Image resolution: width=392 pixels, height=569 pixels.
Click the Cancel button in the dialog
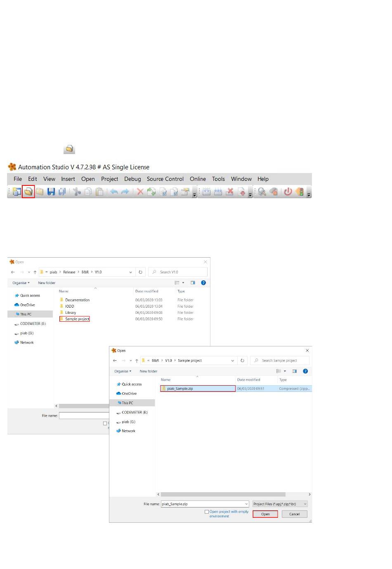point(295,514)
